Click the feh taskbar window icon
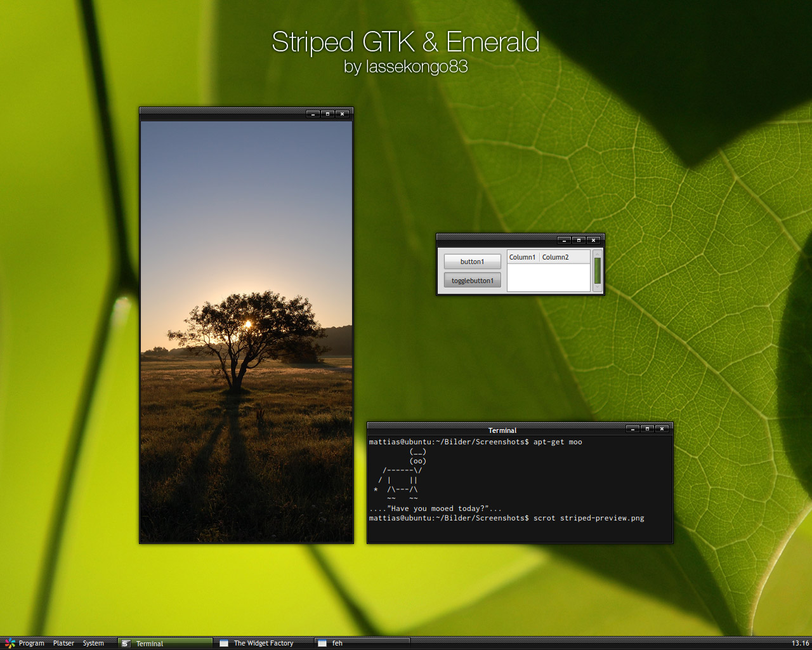The height and width of the screenshot is (650, 812). 322,643
